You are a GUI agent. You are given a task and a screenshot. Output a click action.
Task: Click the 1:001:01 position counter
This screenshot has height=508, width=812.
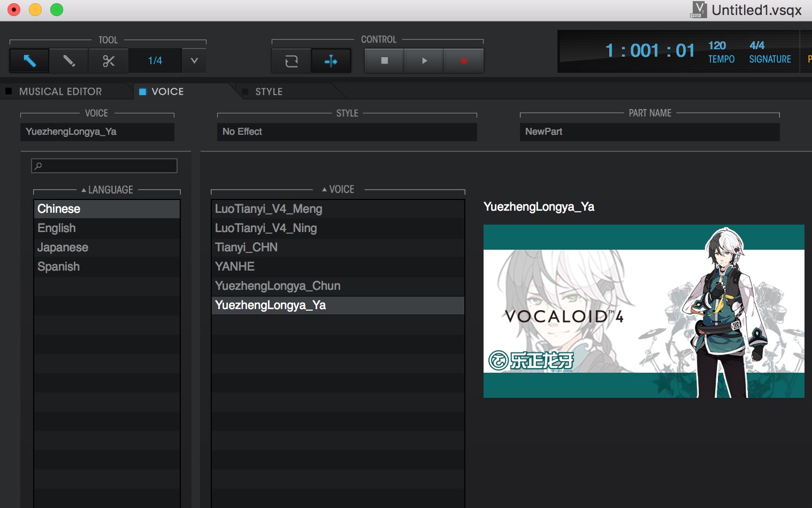point(650,51)
